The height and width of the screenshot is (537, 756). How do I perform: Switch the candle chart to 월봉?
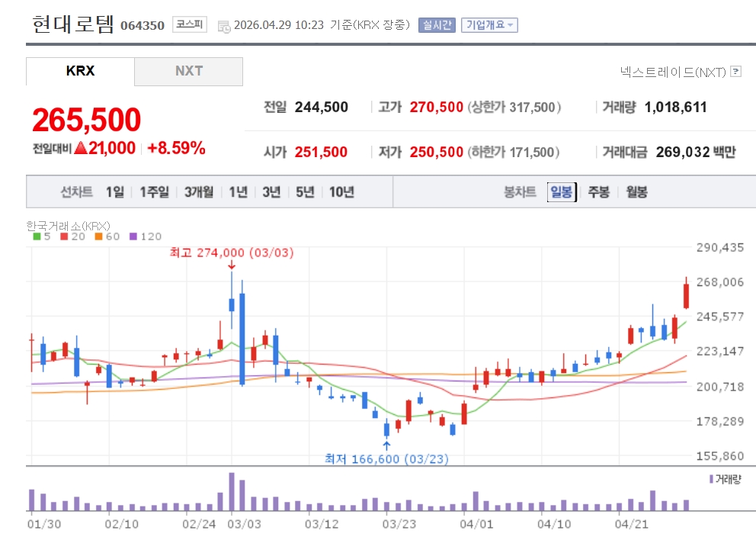[636, 192]
